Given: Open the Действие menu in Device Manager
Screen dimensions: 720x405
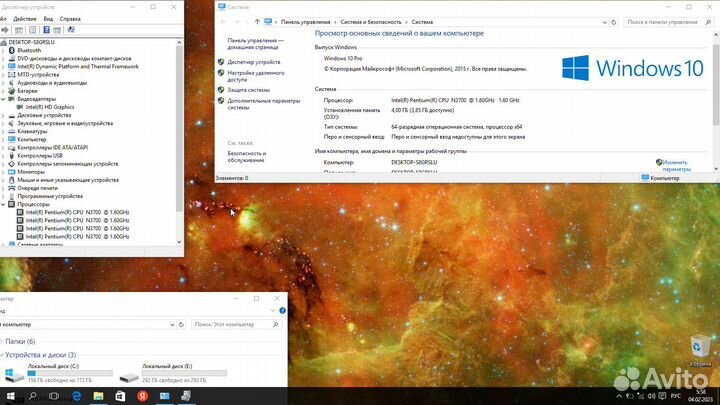Looking at the screenshot, I should tap(25, 19).
